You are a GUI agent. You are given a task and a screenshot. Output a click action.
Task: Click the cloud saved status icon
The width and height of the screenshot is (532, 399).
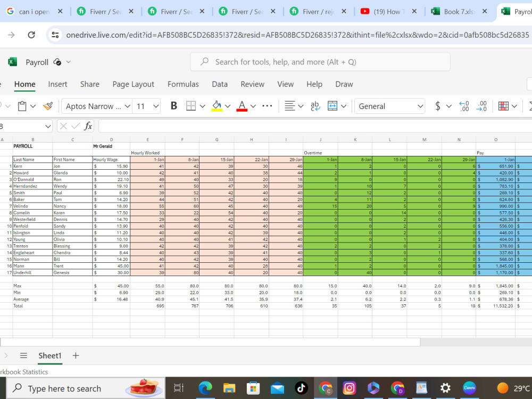57,62
